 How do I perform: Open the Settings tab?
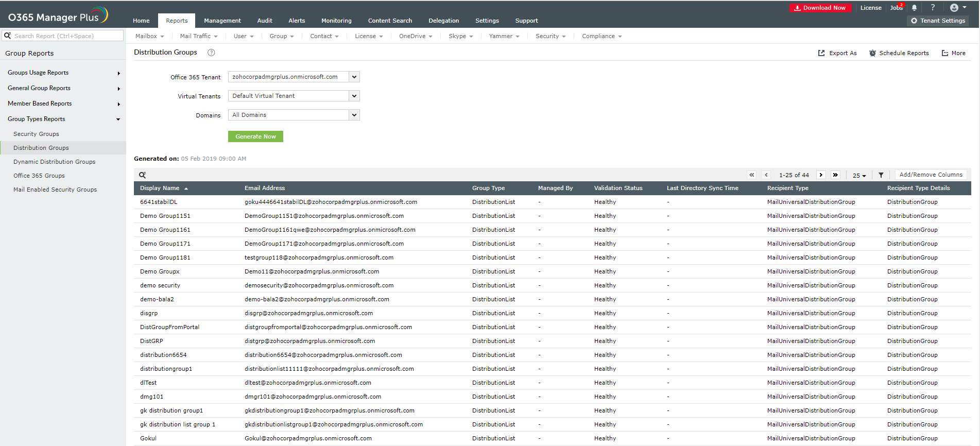[487, 21]
